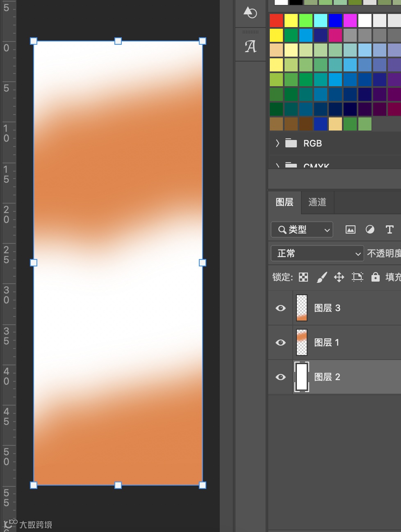This screenshot has height=532, width=401.
Task: Pick the light cyan swatch beside neon green
Action: [321, 21]
